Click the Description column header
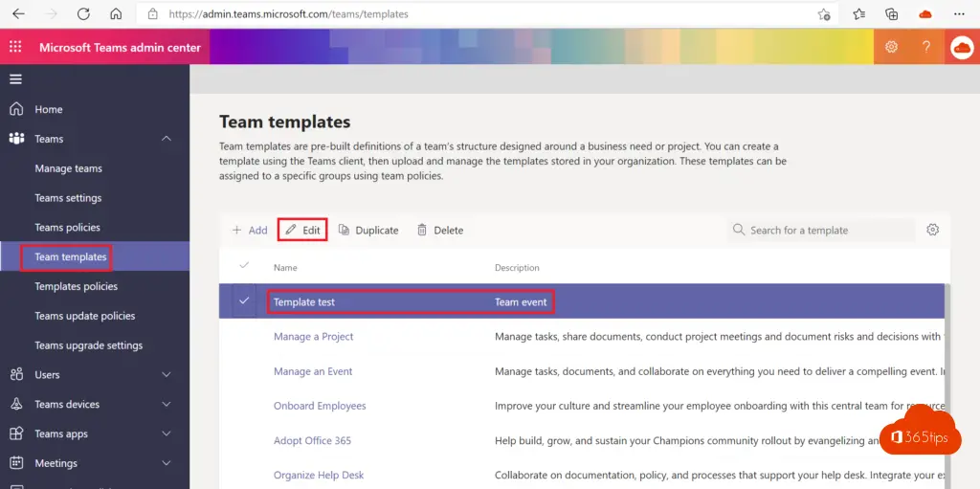Screen dimensions: 980x489 [517, 268]
